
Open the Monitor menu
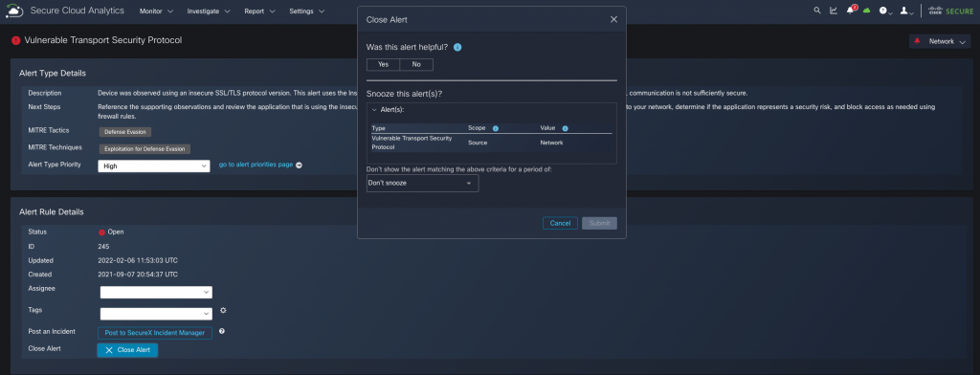(x=156, y=11)
